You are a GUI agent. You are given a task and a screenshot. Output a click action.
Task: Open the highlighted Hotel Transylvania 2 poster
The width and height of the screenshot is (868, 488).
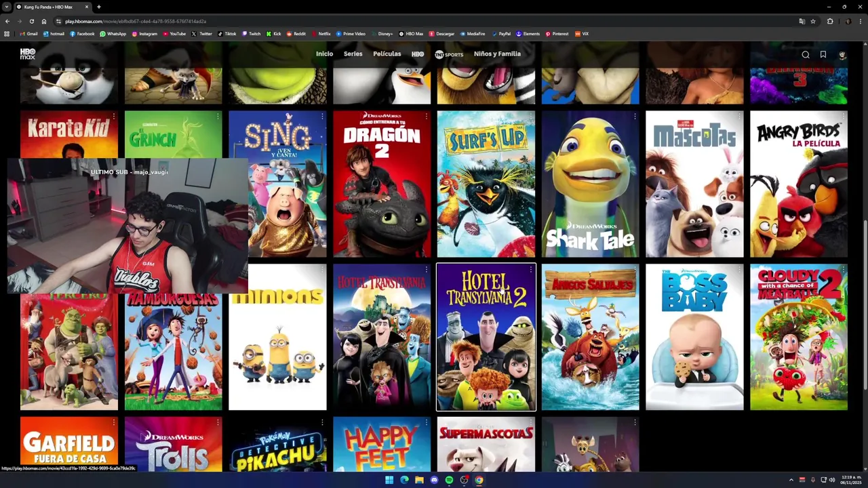pos(486,338)
